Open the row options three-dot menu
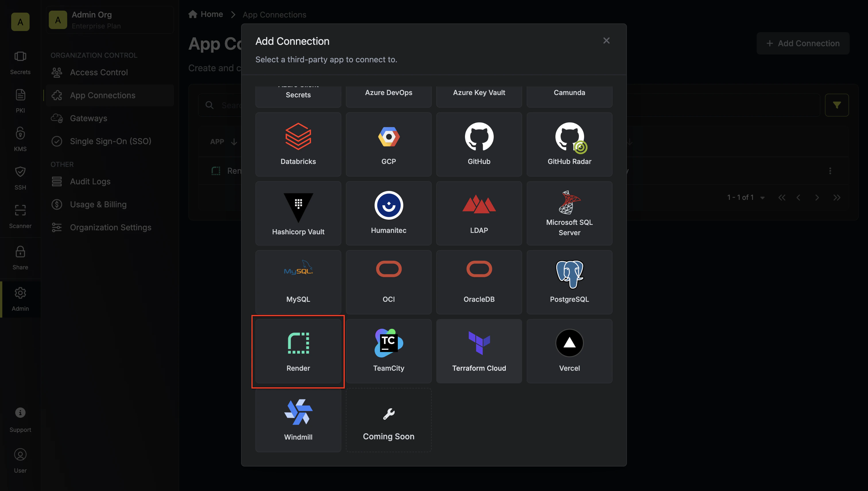 pyautogui.click(x=830, y=171)
